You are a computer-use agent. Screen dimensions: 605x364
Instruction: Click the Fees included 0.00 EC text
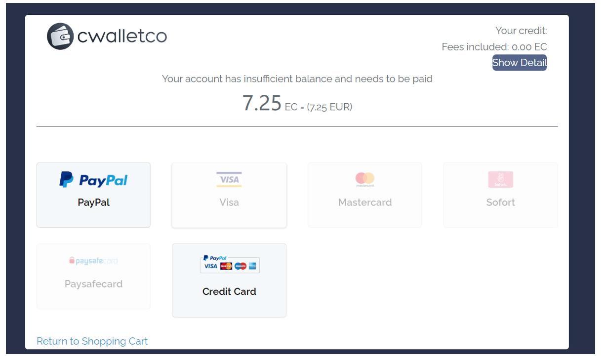(494, 47)
